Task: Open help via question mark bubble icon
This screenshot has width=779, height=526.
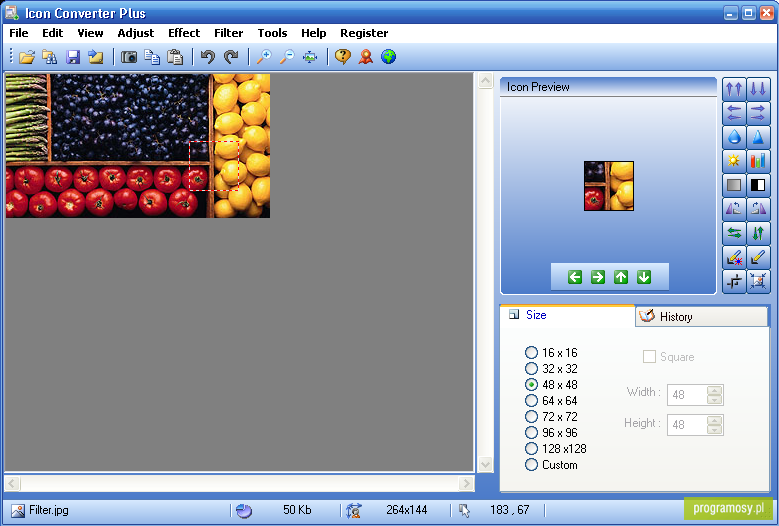Action: click(x=343, y=57)
